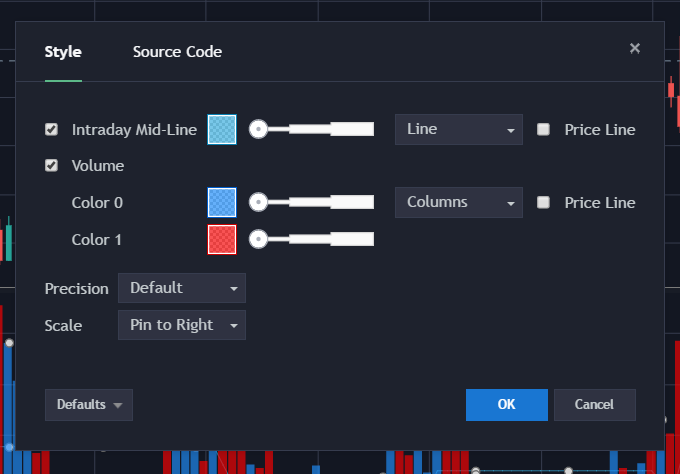
Task: Click Intraday Mid-Line thickness slider handle
Action: (x=258, y=129)
